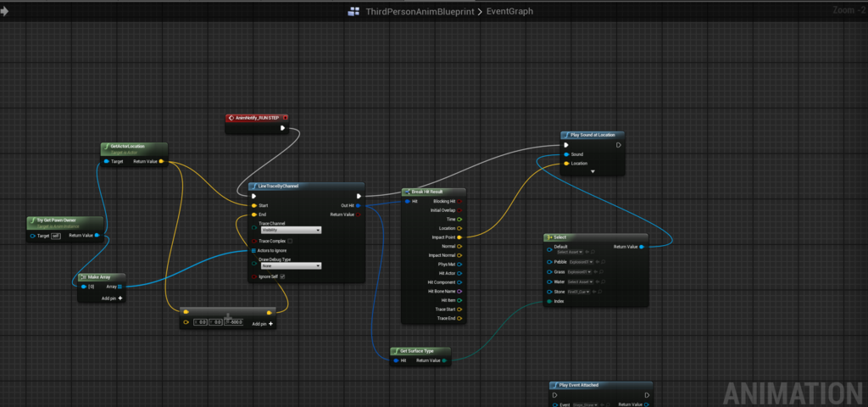Click the Blocking Hit output pin
This screenshot has height=407, width=868.
pos(459,201)
